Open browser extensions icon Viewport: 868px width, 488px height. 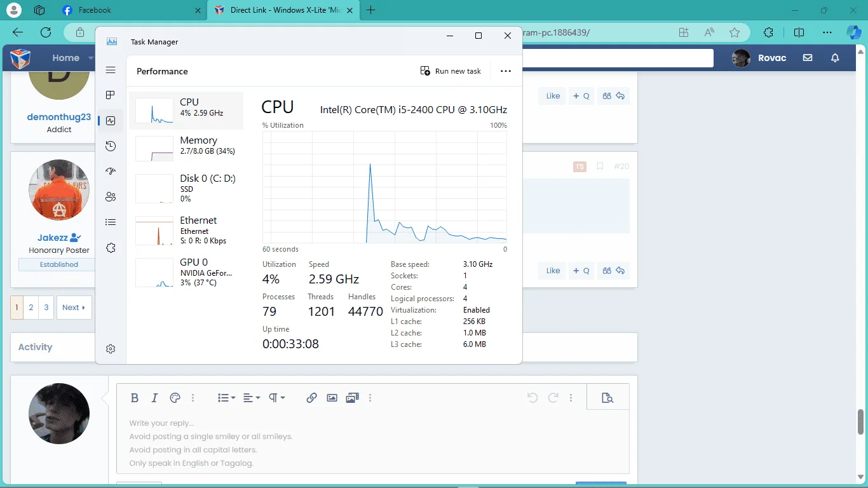pyautogui.click(x=768, y=32)
